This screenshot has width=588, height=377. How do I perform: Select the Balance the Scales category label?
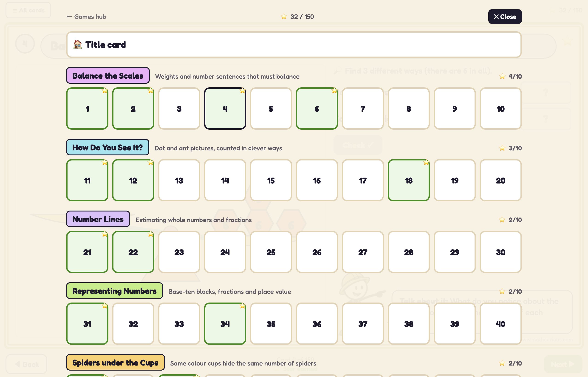pos(108,76)
